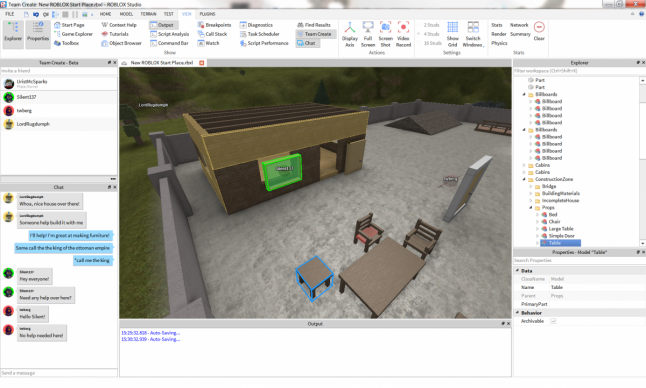646x388 pixels.
Task: Click the Switch Windows button
Action: coord(473,34)
